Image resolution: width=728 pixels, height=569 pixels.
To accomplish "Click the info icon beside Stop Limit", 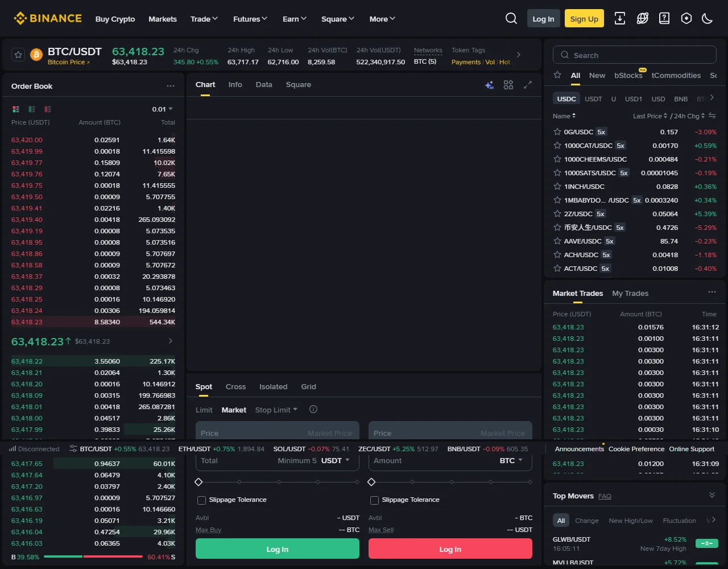I will [313, 410].
